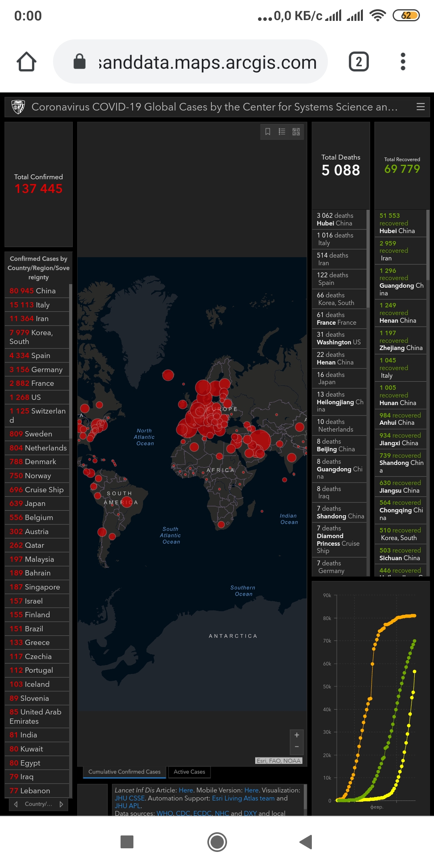
Task: Click the Total Confirmed 137 445 counter
Action: point(39,184)
